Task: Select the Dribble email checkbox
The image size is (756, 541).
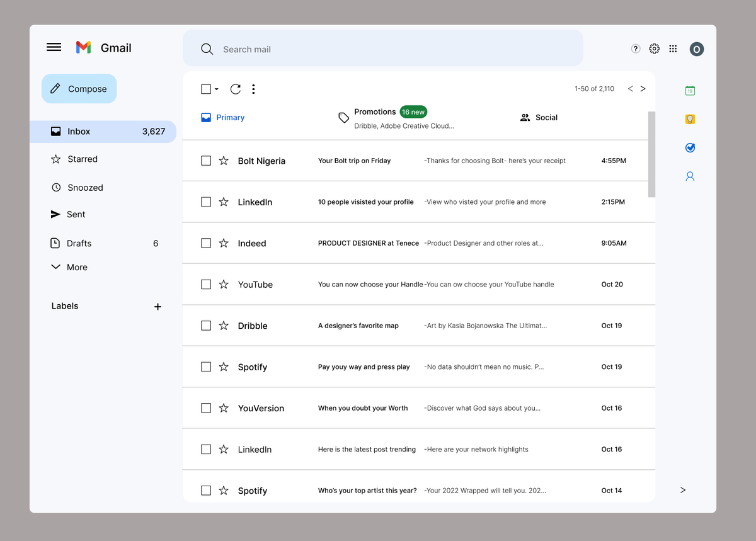Action: click(206, 326)
